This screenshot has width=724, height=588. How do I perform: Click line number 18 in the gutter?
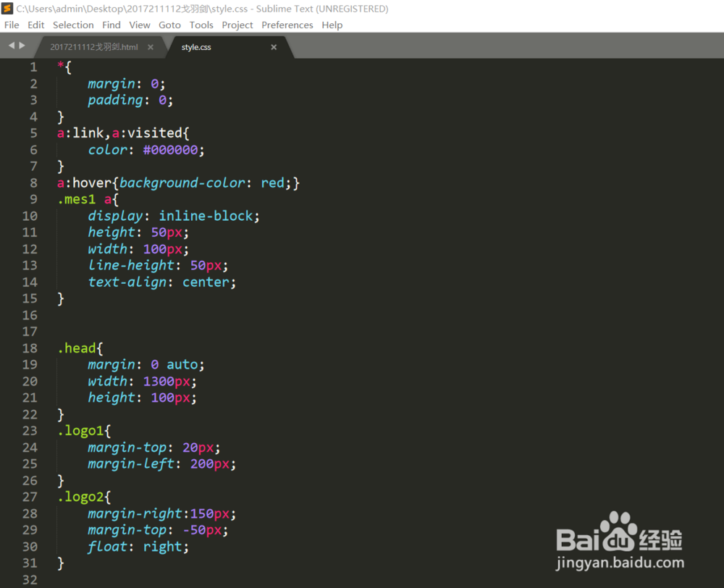tap(30, 348)
